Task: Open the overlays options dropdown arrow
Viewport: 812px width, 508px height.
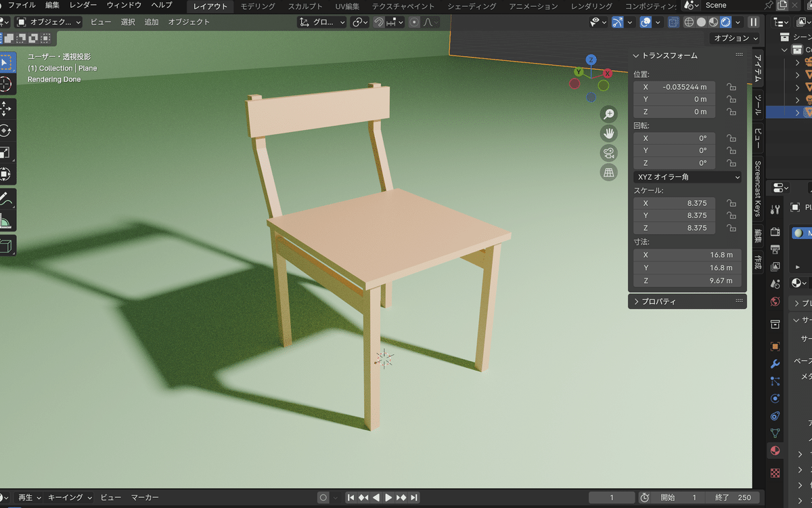Action: (x=657, y=22)
